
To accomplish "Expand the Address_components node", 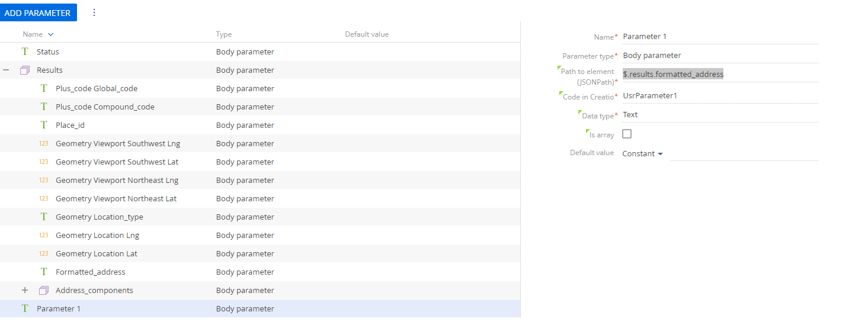I will [x=25, y=290].
